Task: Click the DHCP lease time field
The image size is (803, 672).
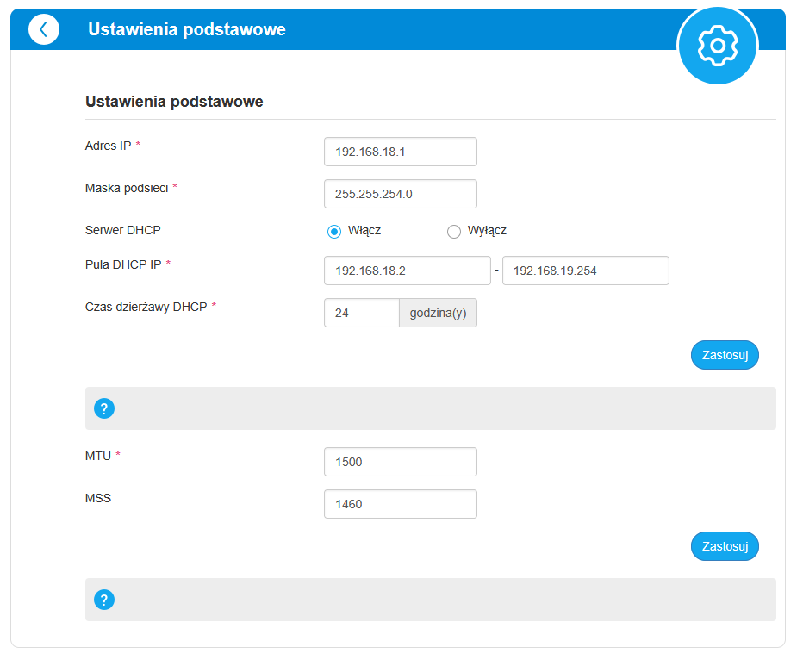Action: point(361,313)
